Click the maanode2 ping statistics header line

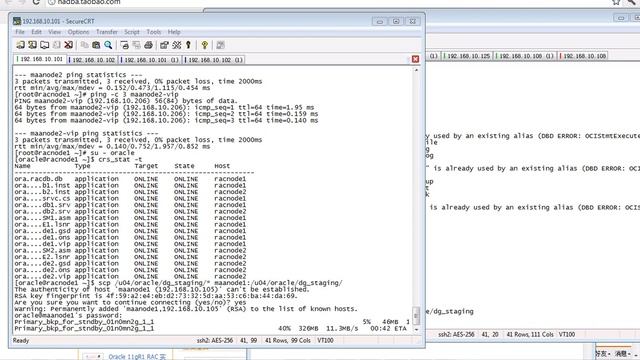pos(78,75)
